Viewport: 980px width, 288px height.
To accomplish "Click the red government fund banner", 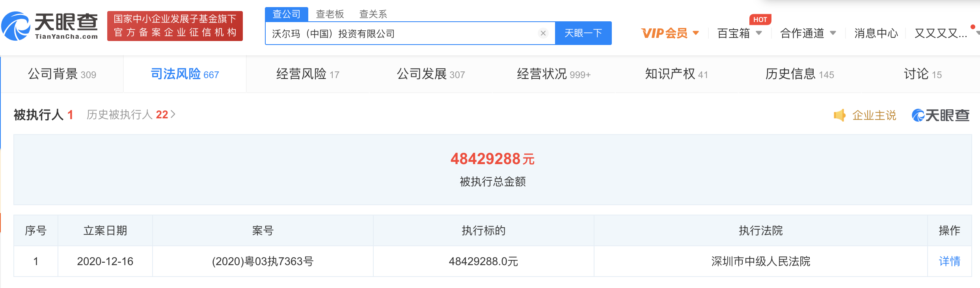I will click(x=175, y=26).
